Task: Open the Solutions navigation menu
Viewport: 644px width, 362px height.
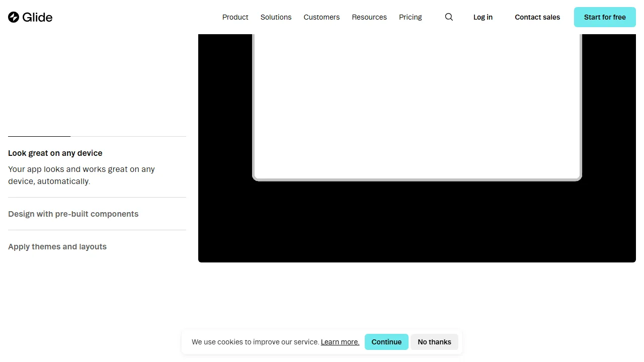Action: click(x=276, y=17)
